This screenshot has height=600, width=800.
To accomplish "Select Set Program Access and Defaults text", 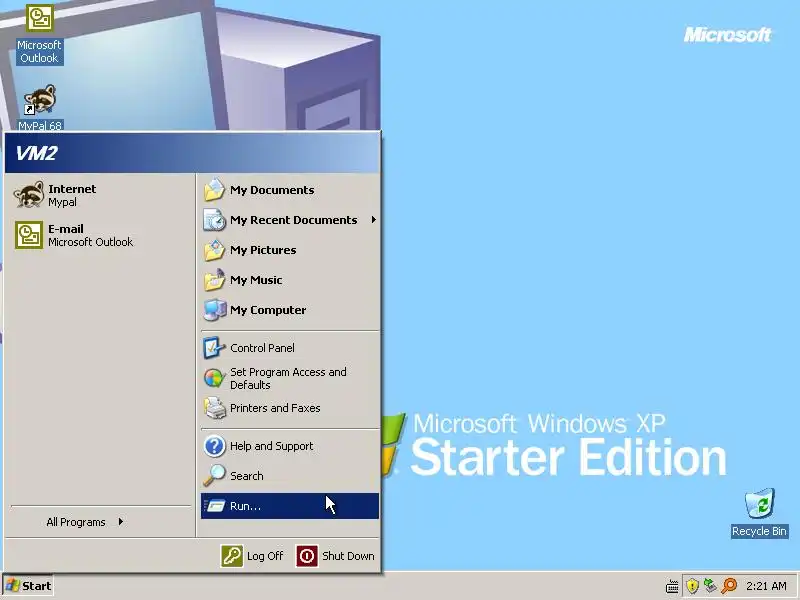I will (x=288, y=378).
